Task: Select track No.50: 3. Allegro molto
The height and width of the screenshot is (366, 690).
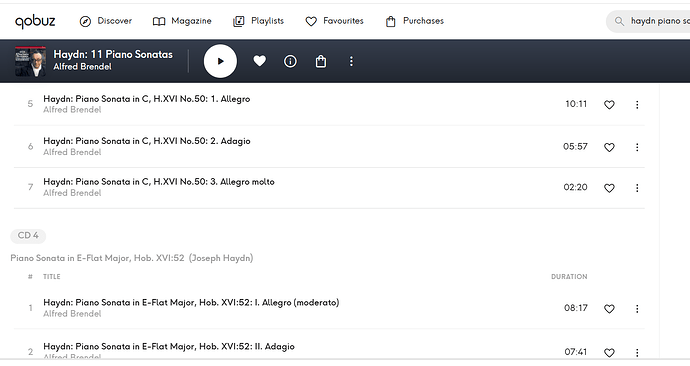Action: click(x=159, y=182)
